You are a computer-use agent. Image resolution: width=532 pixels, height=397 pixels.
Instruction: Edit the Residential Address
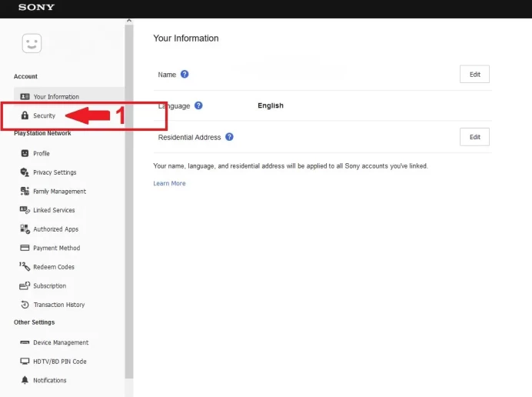474,137
